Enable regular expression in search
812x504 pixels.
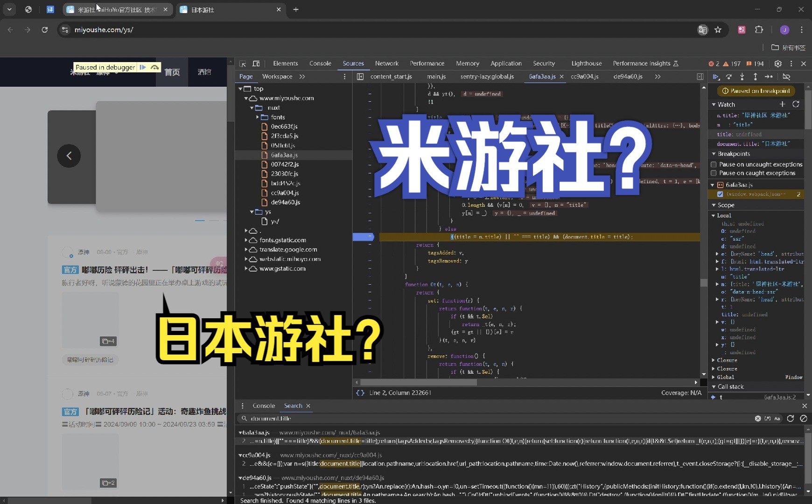coord(768,419)
